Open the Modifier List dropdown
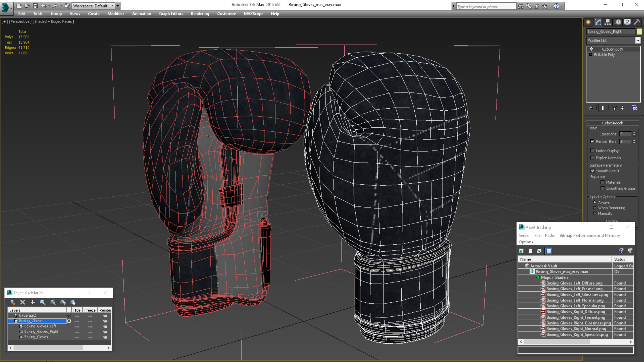This screenshot has width=644, height=362. (x=638, y=40)
